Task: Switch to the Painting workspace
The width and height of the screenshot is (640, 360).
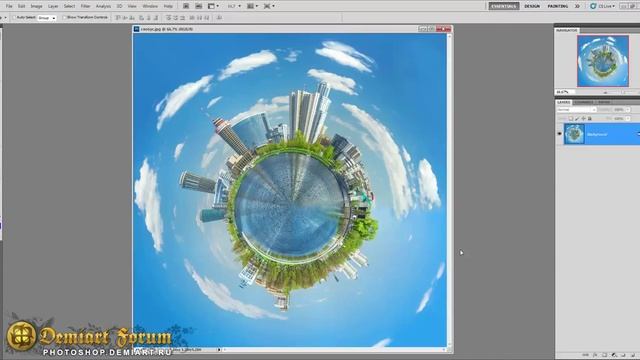Action: pyautogui.click(x=558, y=6)
